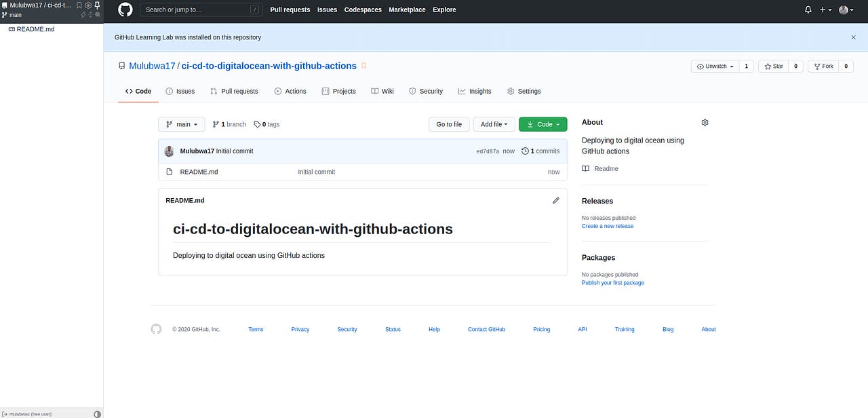Viewport: 868px width, 418px height.
Task: Expand the Add file dropdown
Action: 494,124
